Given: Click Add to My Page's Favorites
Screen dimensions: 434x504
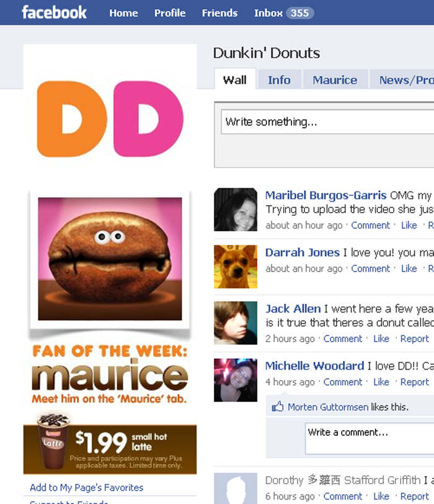Looking at the screenshot, I should click(x=86, y=487).
